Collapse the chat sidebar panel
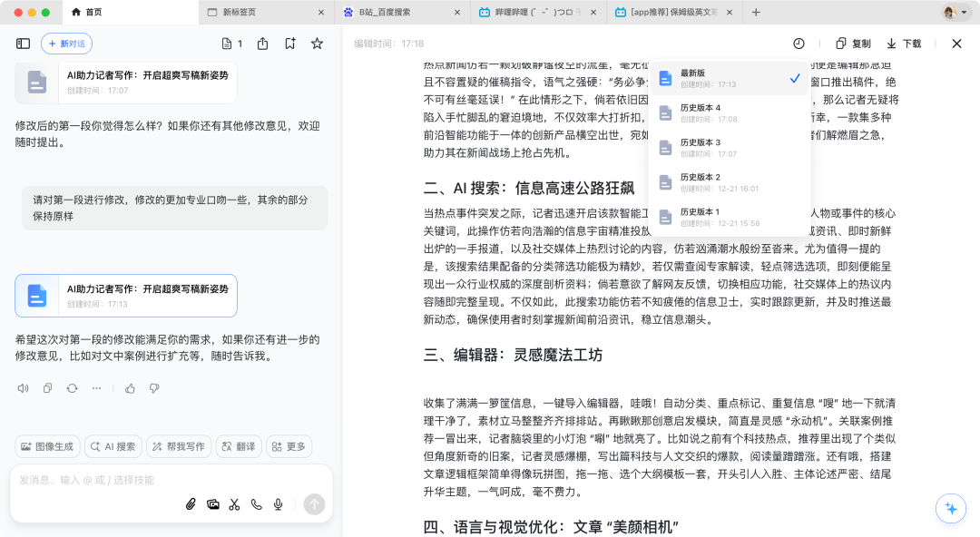Screen dimensions: 980x537 [x=23, y=43]
